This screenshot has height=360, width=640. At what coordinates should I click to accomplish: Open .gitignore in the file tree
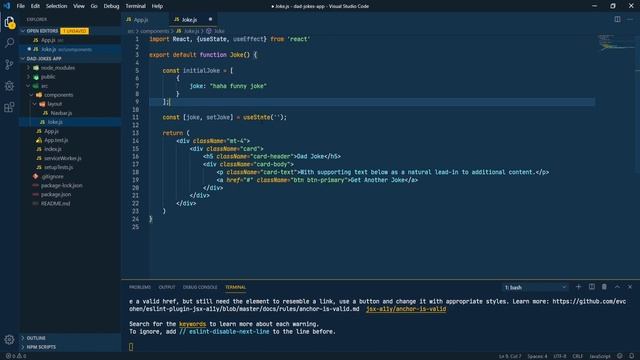[x=52, y=176]
